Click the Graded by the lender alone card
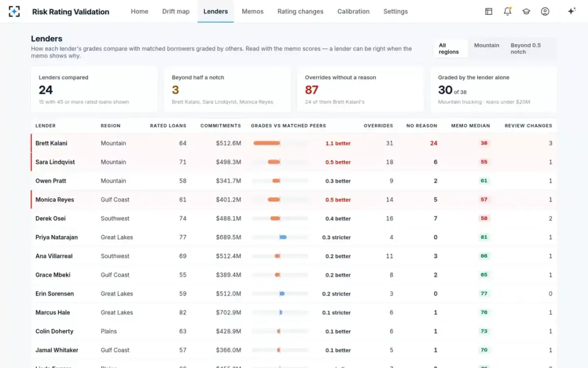The image size is (588, 368). [494, 89]
